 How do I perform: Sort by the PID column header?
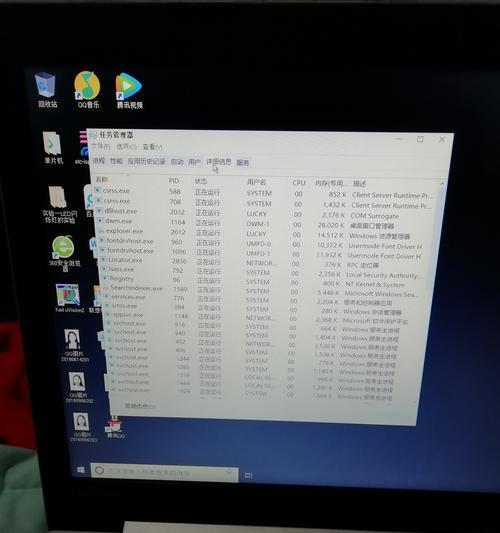174,181
